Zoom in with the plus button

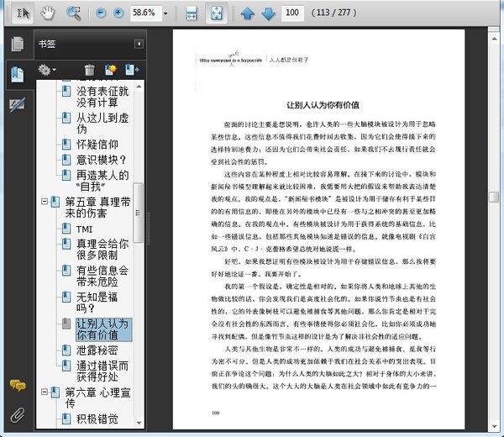pos(118,13)
